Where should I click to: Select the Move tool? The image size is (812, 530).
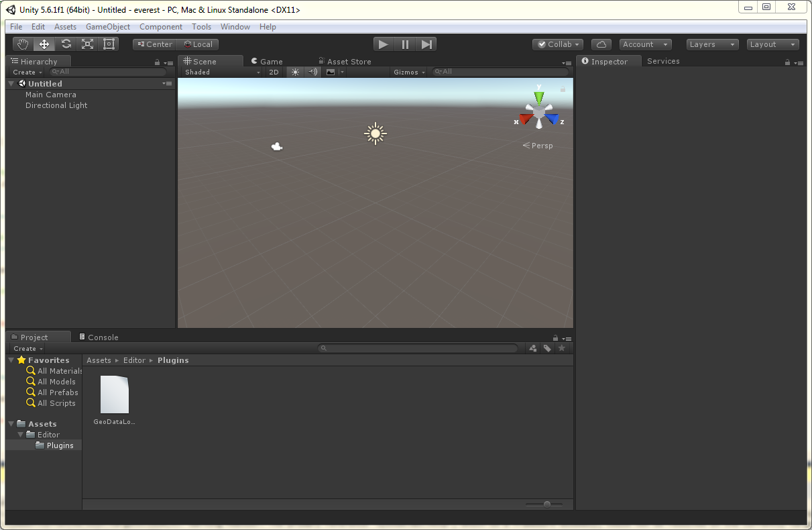(x=44, y=44)
